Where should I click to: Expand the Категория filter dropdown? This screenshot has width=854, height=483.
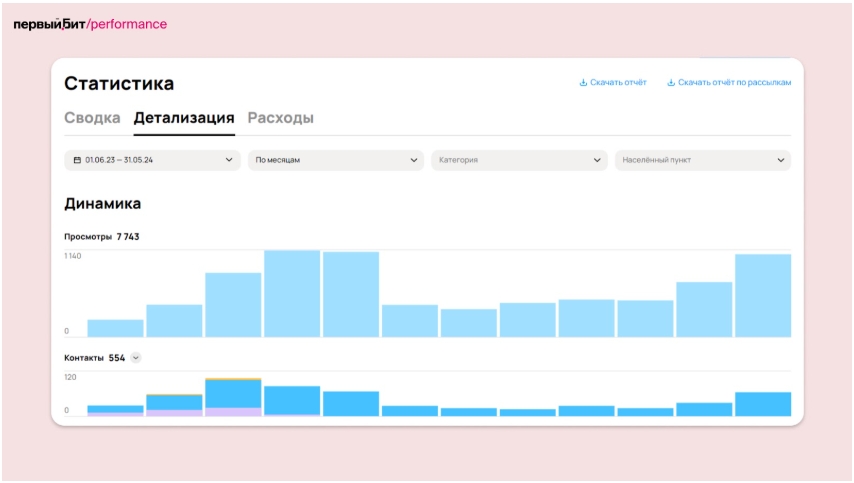pyautogui.click(x=518, y=160)
